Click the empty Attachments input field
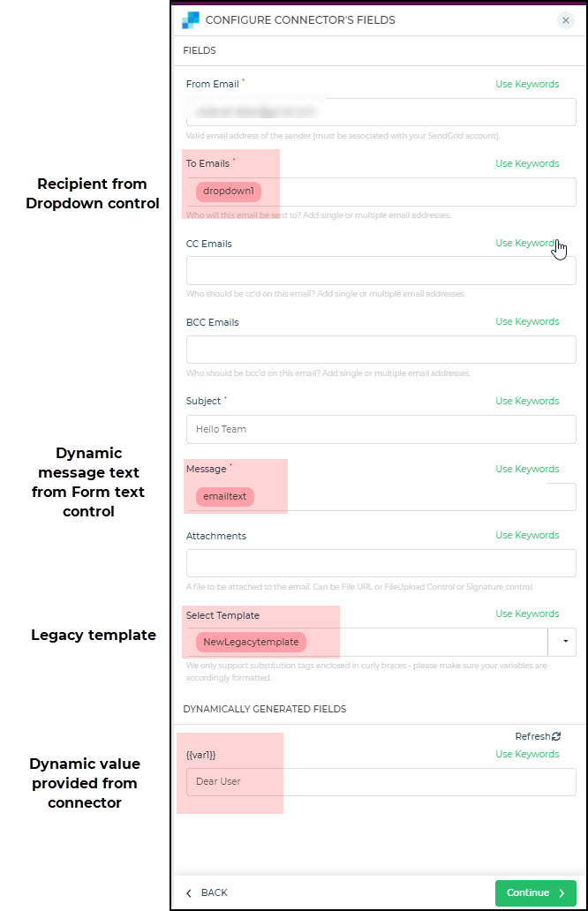 (380, 563)
